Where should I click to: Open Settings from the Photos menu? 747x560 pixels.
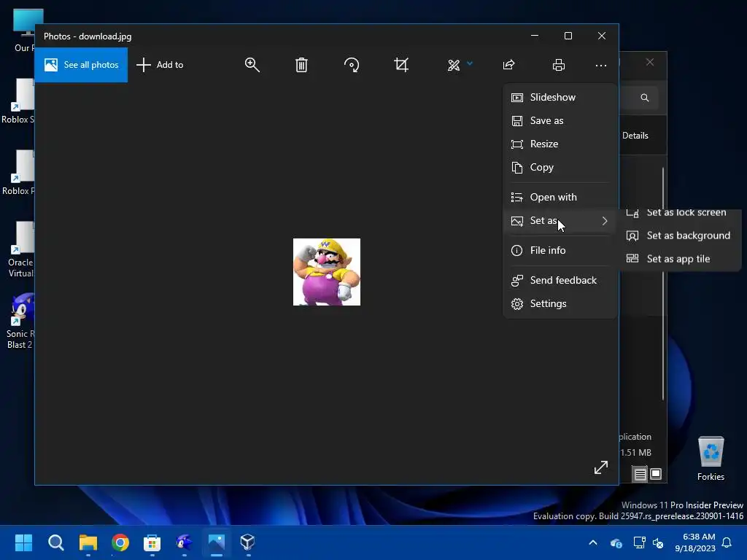point(560,304)
